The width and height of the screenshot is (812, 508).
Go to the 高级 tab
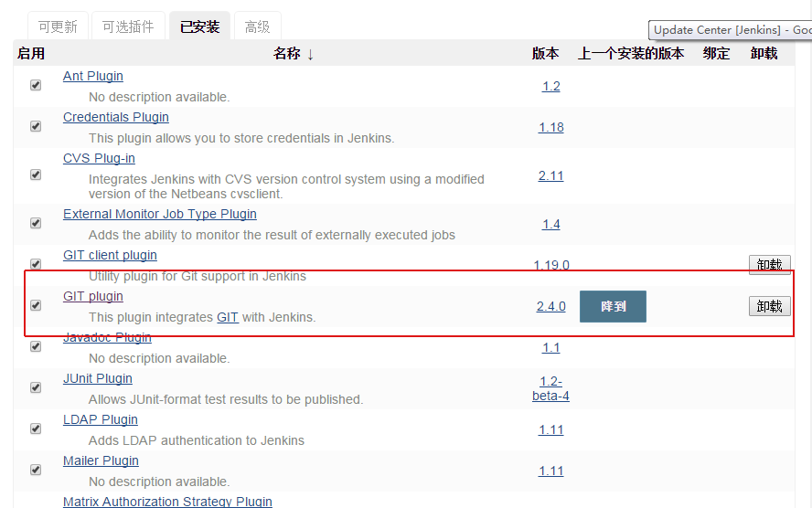(257, 26)
